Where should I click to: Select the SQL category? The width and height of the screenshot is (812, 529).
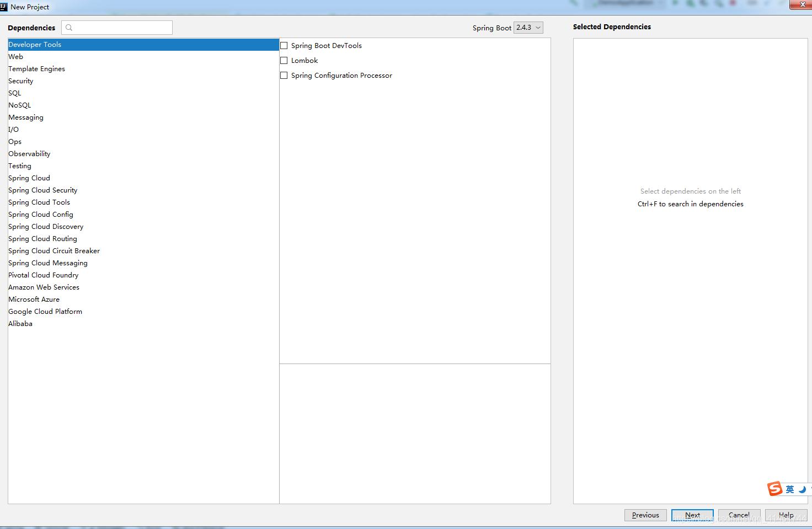[x=143, y=93]
